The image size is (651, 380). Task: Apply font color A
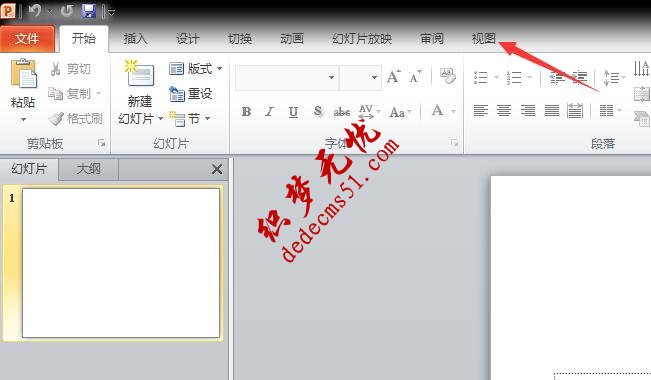(x=437, y=111)
